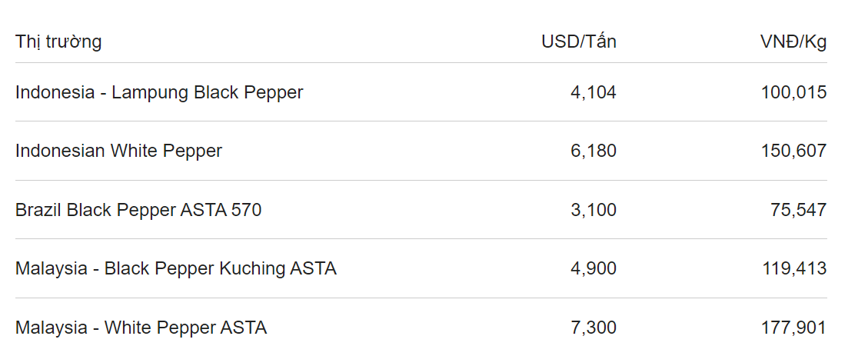Screen dimensions: 868x356
Task: Click the 3,100 USD price cell
Action: pos(594,210)
